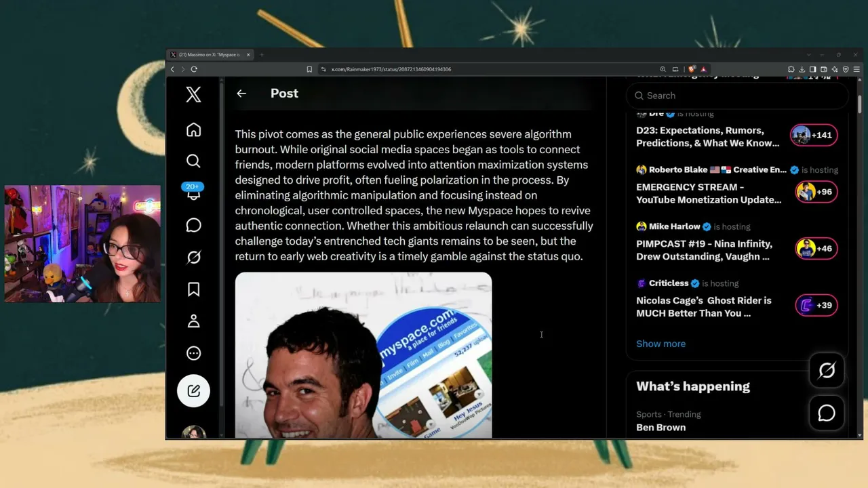Image resolution: width=868 pixels, height=488 pixels.
Task: Close the Massimo on X tab
Action: click(248, 55)
